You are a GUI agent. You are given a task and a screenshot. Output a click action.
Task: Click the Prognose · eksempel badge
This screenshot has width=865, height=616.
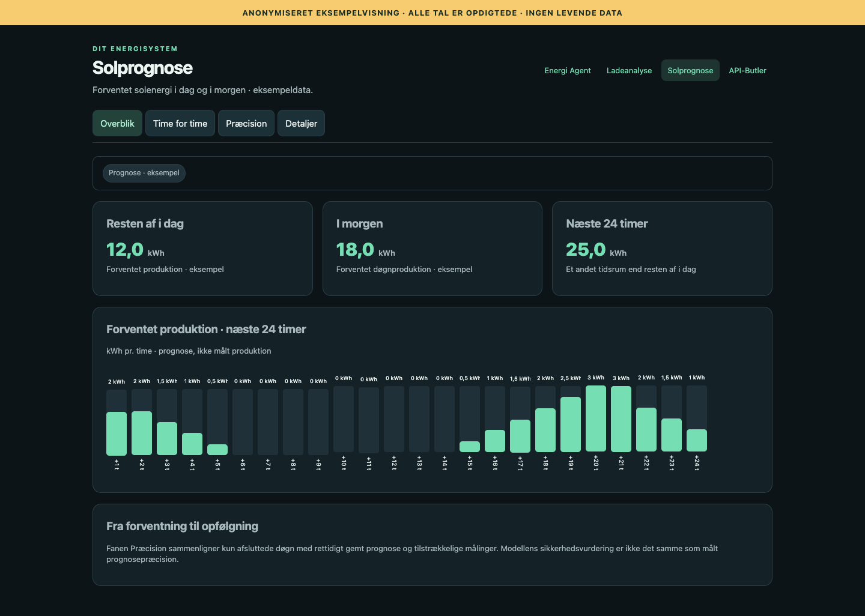(x=144, y=173)
